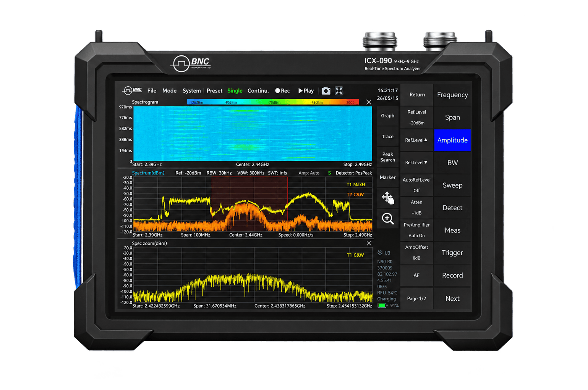
Task: Tap the Page 1/2 button
Action: (x=416, y=298)
